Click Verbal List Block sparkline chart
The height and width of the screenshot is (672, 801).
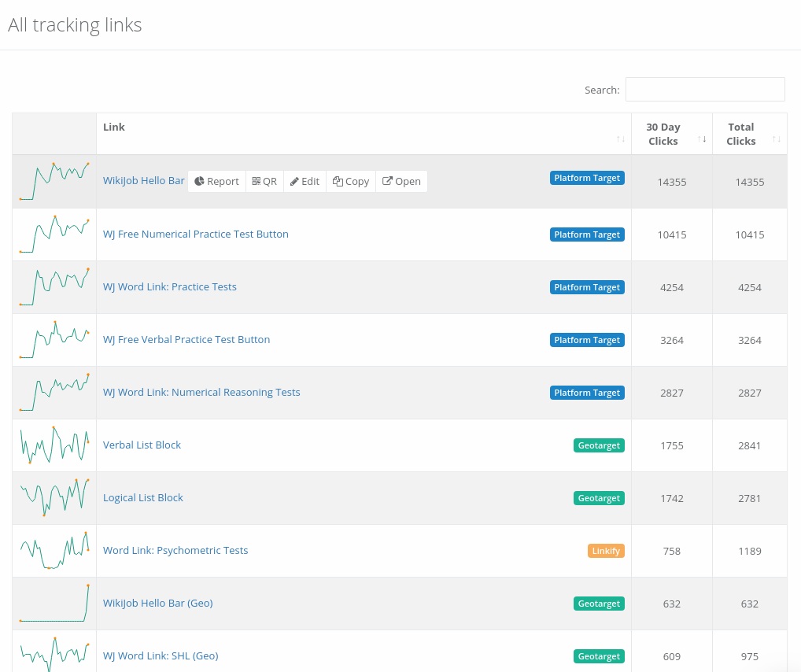[54, 445]
